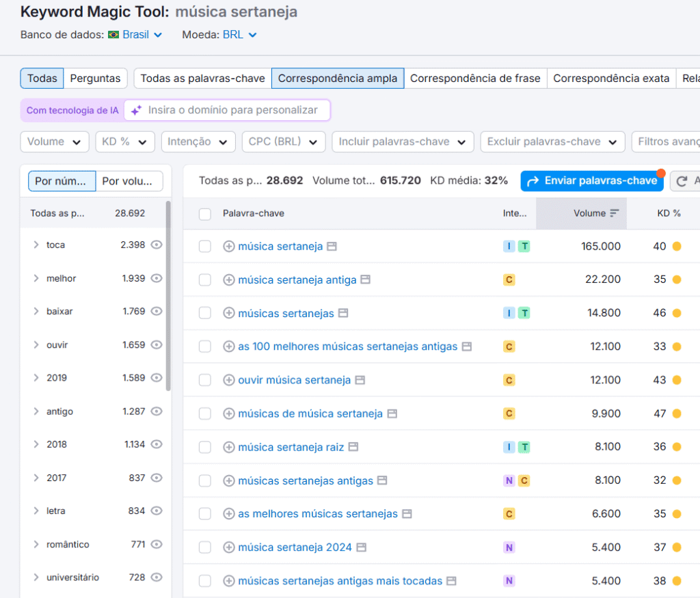Select the Por volu... sorting button
The height and width of the screenshot is (598, 700).
[x=129, y=181]
